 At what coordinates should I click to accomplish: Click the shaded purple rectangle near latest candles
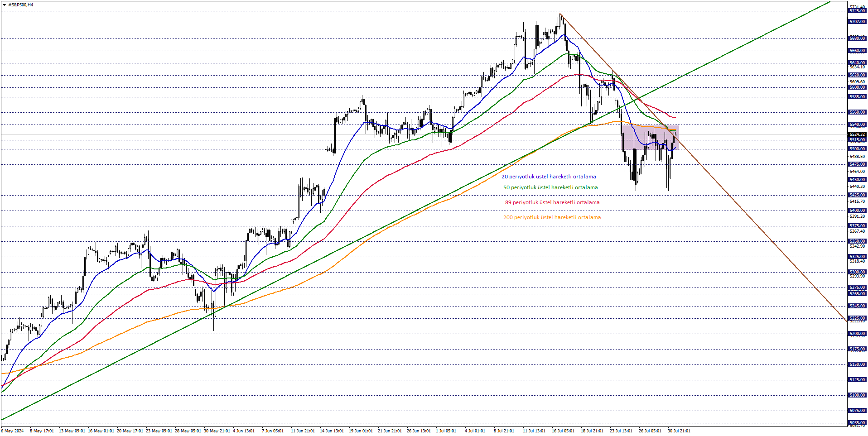point(650,138)
